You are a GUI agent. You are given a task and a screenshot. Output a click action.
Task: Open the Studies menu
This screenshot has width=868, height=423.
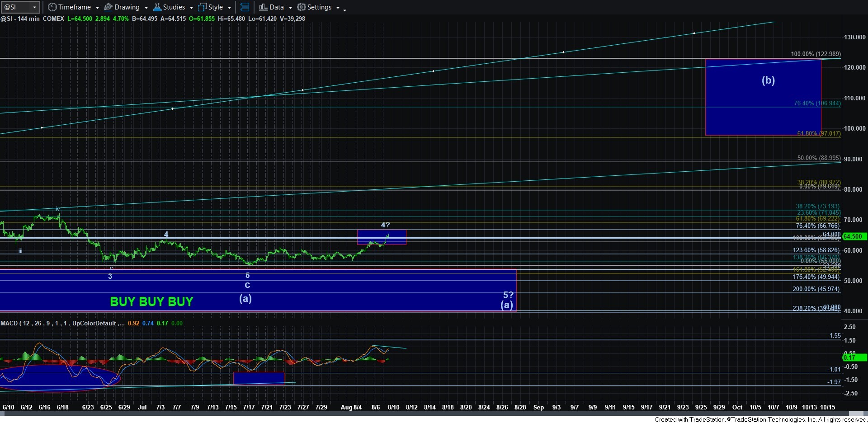(169, 7)
